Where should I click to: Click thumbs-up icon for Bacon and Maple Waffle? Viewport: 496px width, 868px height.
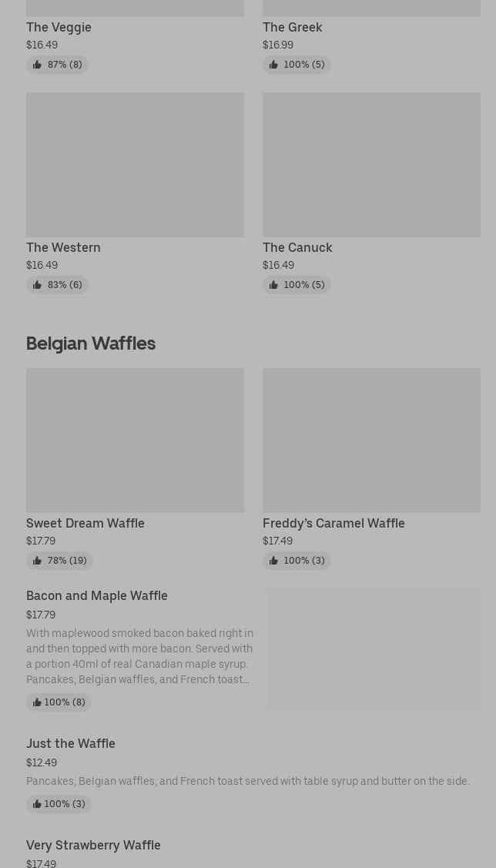(x=37, y=702)
